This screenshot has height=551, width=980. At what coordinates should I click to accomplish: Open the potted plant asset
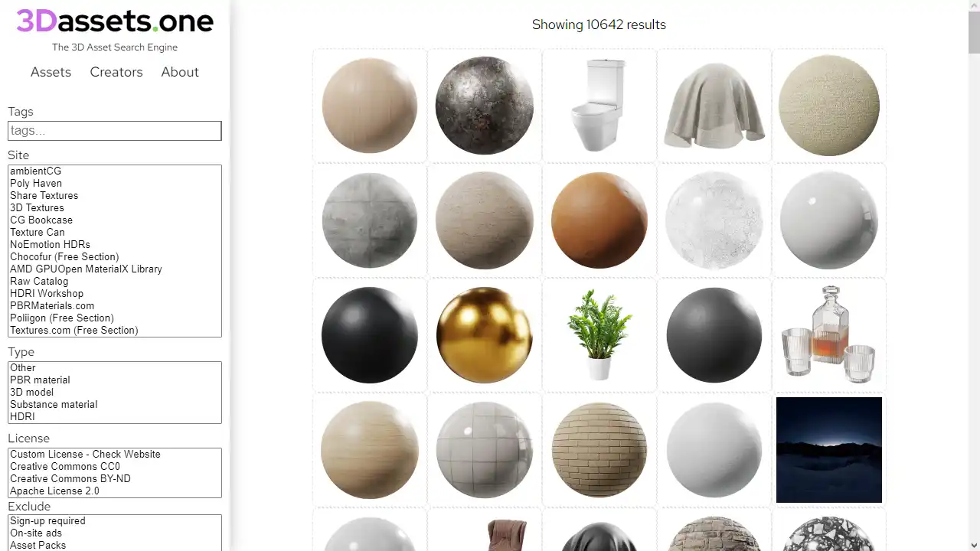click(x=599, y=334)
